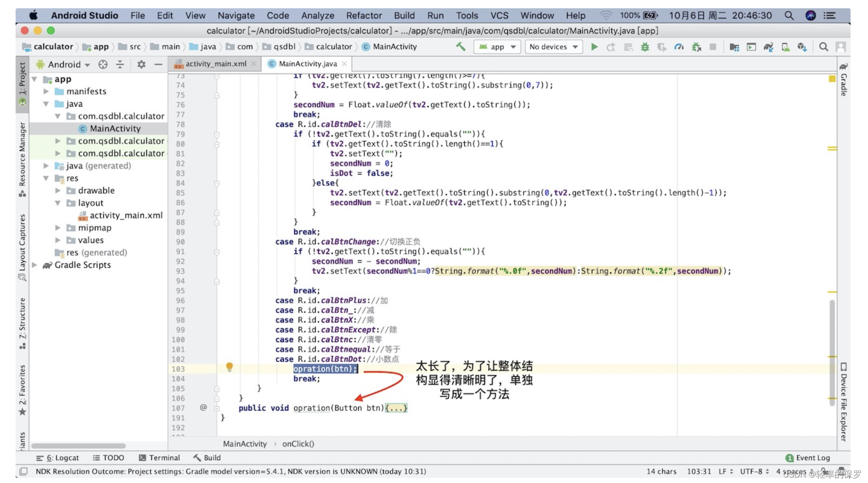The image size is (868, 483).
Task: Expand the java (generated) folder
Action: pos(46,166)
